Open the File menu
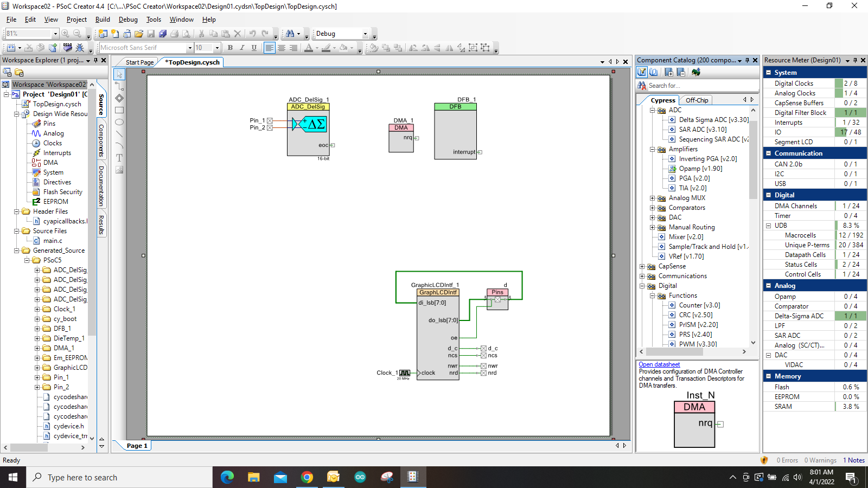Image resolution: width=868 pixels, height=488 pixels. (11, 20)
